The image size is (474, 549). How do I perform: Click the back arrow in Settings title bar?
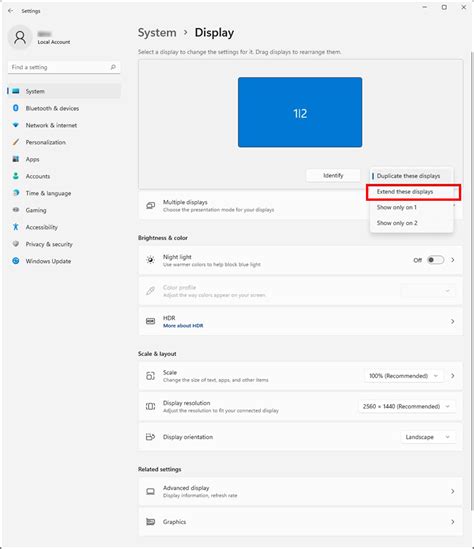tap(11, 11)
